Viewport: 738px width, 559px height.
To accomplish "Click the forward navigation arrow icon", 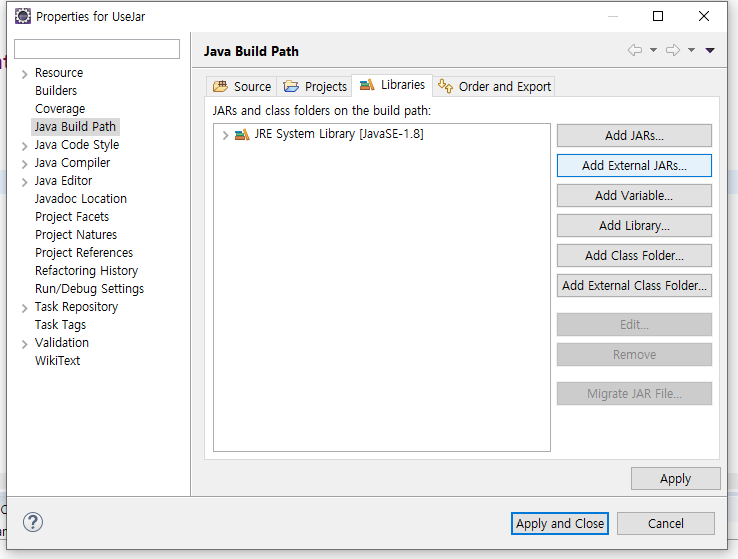I will [673, 50].
